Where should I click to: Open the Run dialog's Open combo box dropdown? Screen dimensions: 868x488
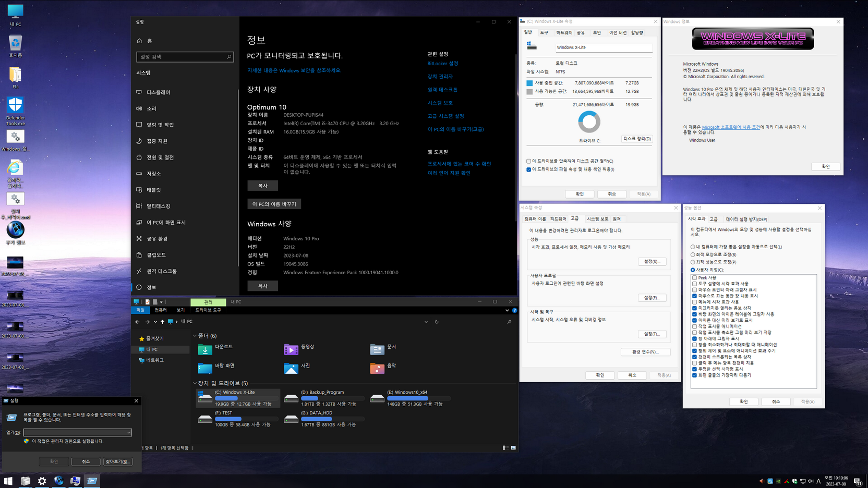[x=128, y=433]
